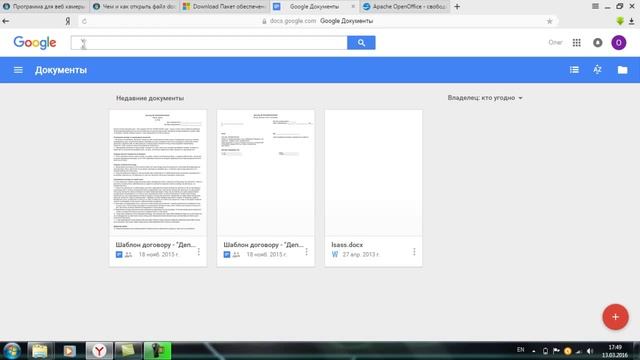Viewport: 640px width, 360px height.
Task: Click the Yandex Я home button
Action: [68, 21]
